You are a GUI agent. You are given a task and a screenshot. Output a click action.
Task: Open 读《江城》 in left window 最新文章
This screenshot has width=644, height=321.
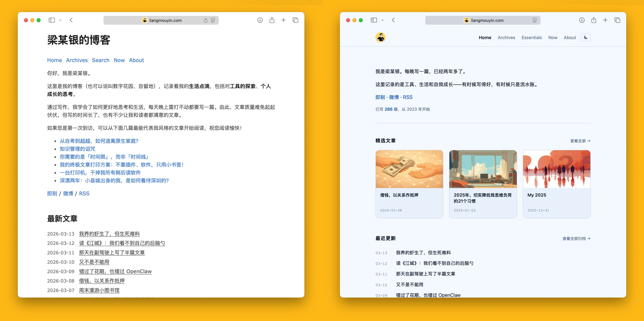(122, 243)
